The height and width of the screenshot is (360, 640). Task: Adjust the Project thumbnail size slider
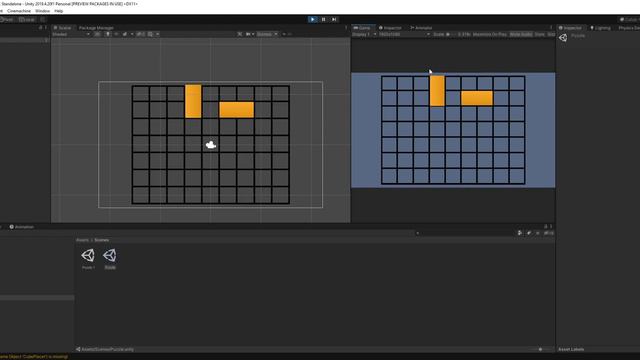(541, 349)
